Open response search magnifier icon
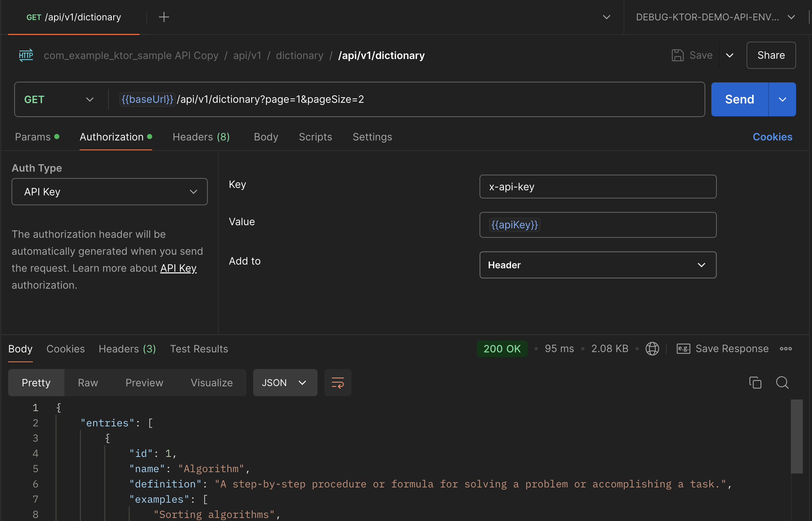This screenshot has height=521, width=812. click(782, 383)
